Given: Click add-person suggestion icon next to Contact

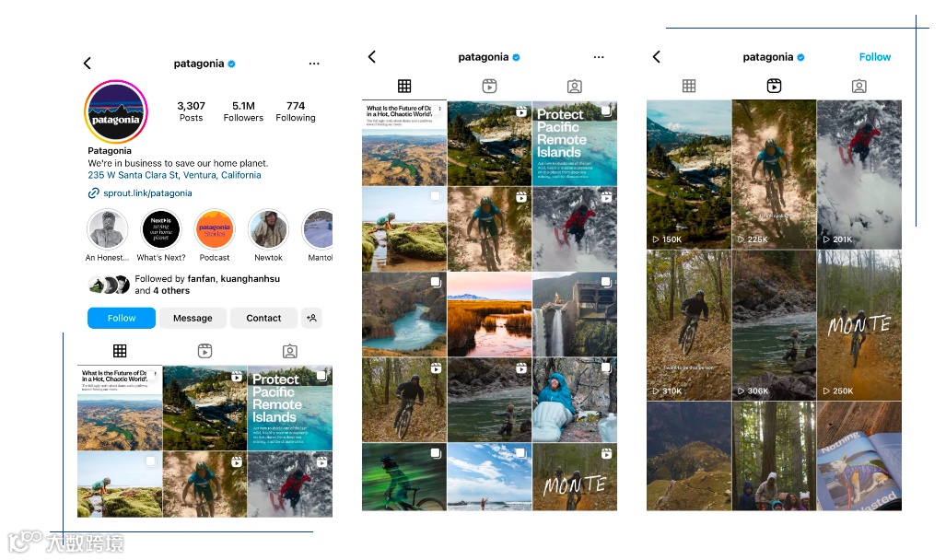Looking at the screenshot, I should [x=312, y=318].
